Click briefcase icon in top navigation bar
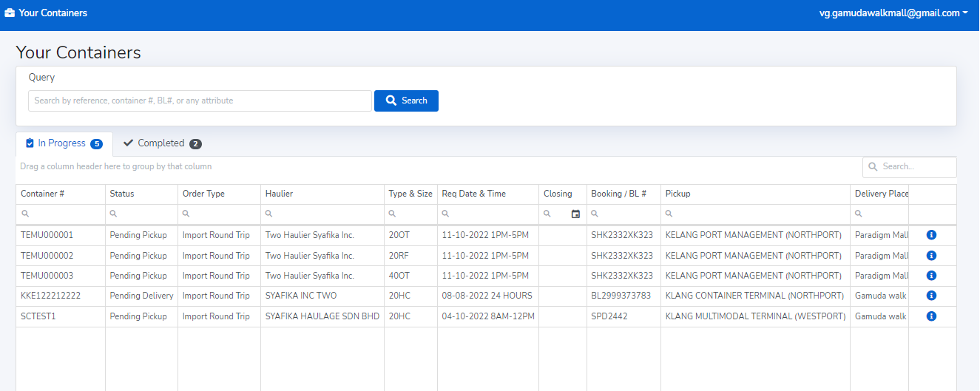 pos(10,13)
